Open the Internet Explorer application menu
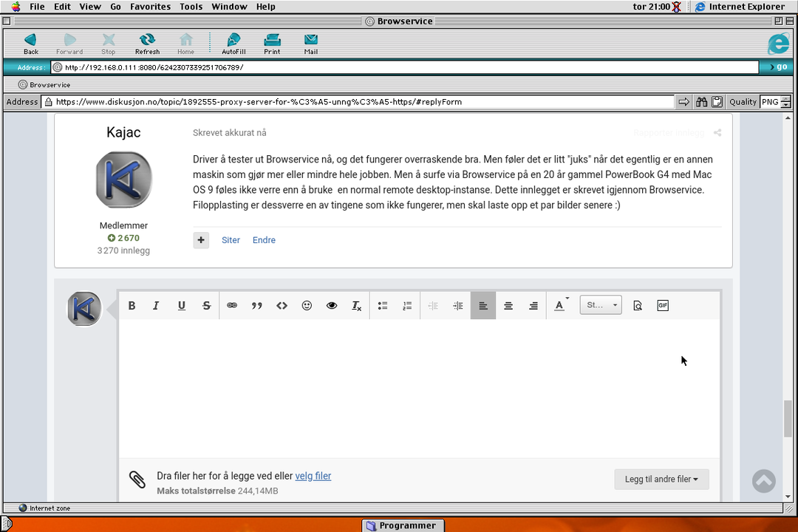Image resolution: width=798 pixels, height=532 pixels. point(740,7)
